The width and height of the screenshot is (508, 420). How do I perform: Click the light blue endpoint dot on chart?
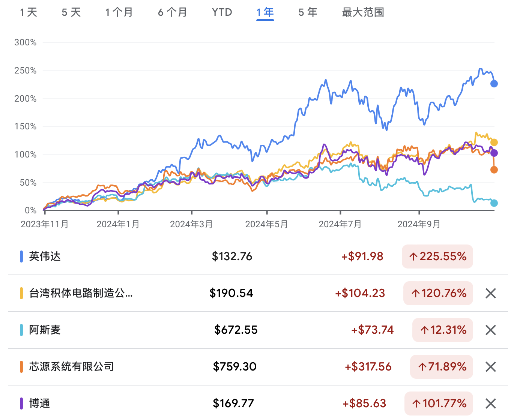[494, 203]
